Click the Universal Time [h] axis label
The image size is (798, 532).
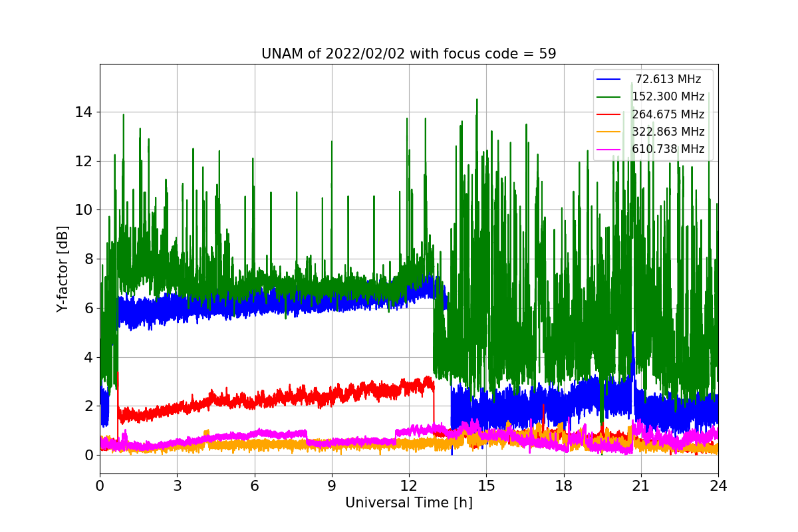pos(409,503)
